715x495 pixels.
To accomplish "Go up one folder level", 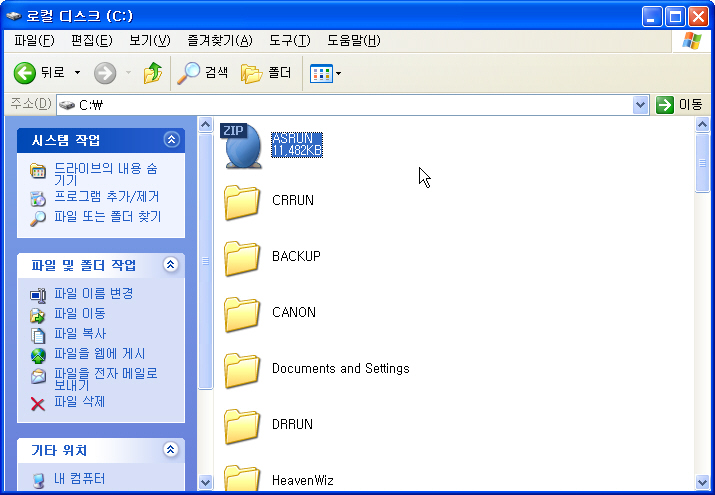I will [153, 73].
